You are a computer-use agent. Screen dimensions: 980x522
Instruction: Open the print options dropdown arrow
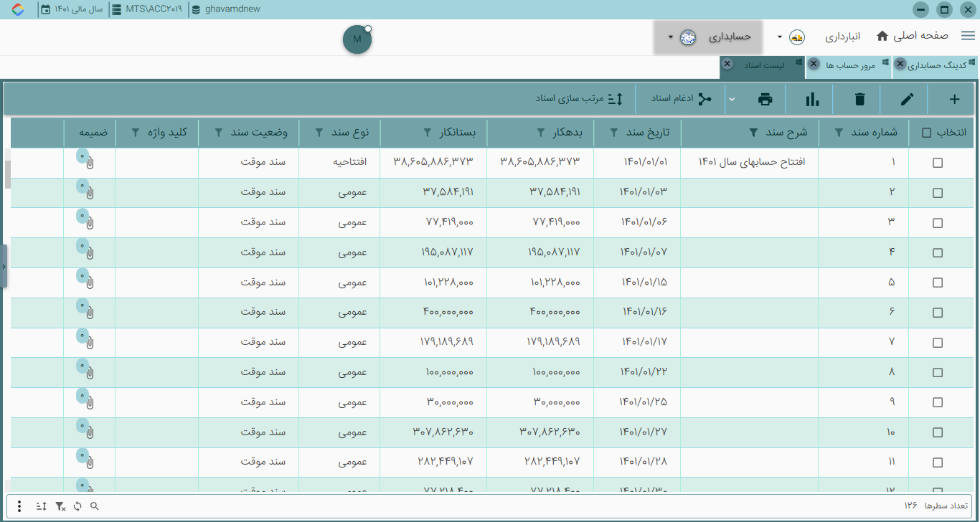pyautogui.click(x=732, y=100)
